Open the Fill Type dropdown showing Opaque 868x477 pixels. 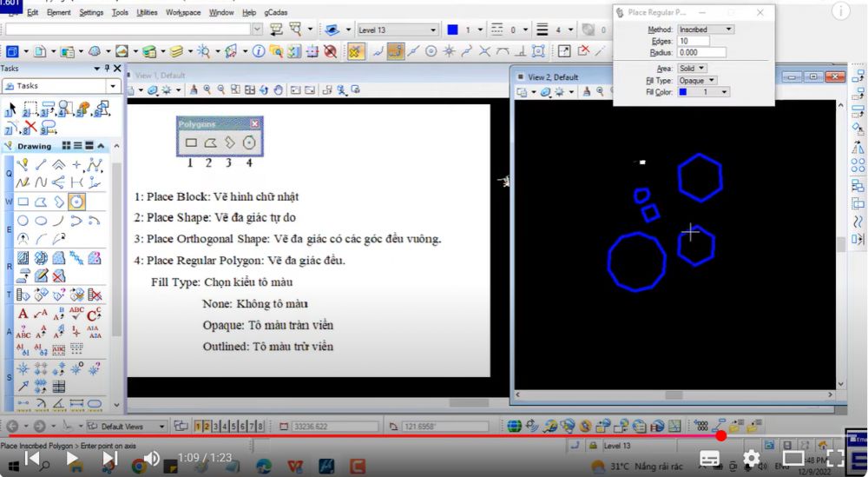pyautogui.click(x=698, y=80)
